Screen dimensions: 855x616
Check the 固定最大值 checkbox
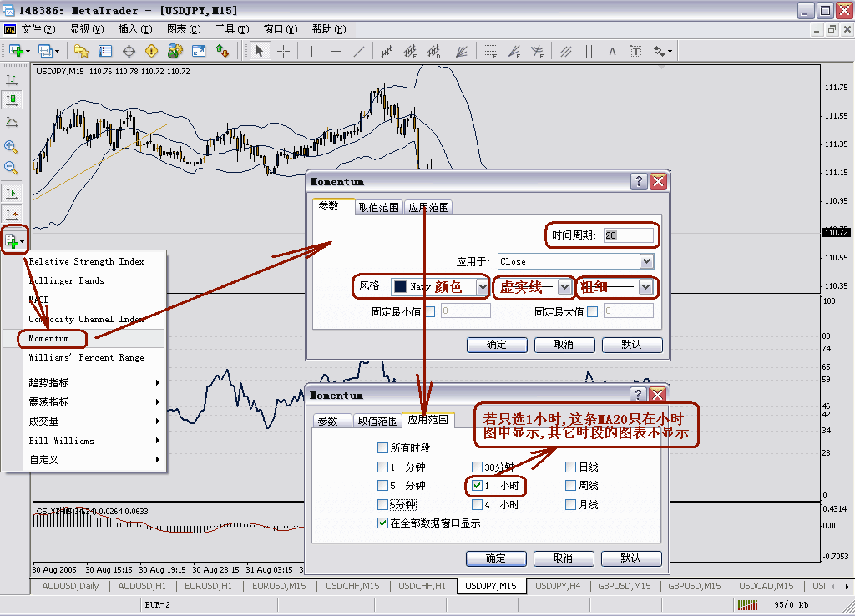(593, 312)
